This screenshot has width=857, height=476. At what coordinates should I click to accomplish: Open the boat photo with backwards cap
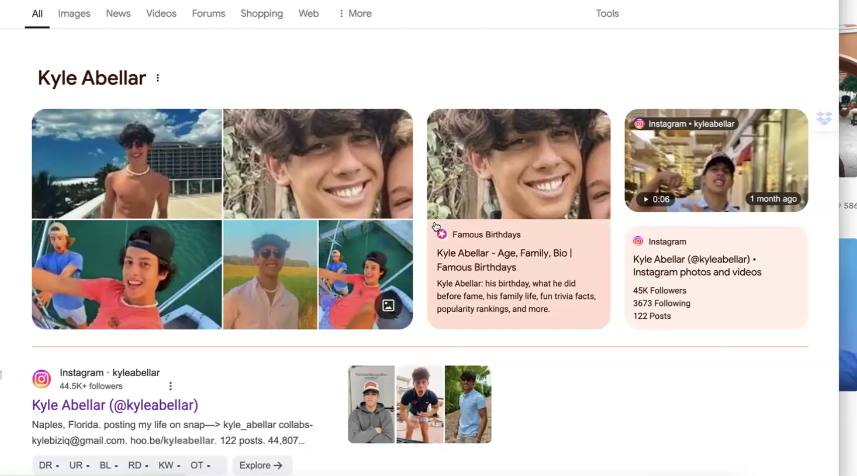click(x=127, y=274)
